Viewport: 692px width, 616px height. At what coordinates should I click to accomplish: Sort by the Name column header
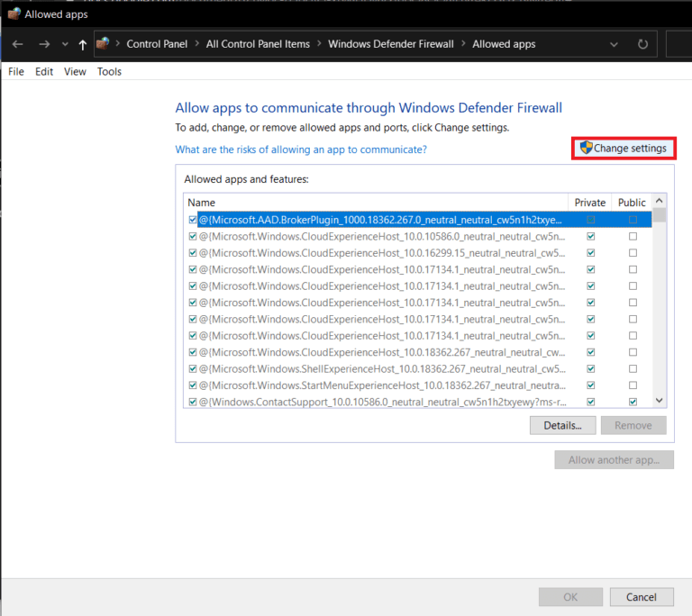[376, 203]
